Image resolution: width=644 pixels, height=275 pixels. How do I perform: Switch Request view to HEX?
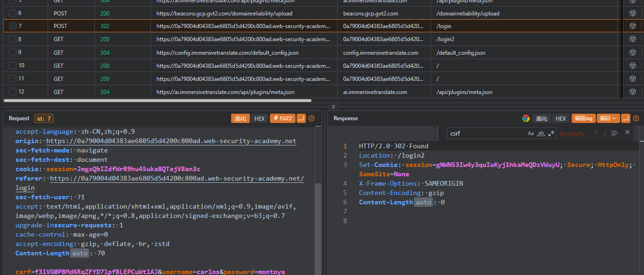259,119
